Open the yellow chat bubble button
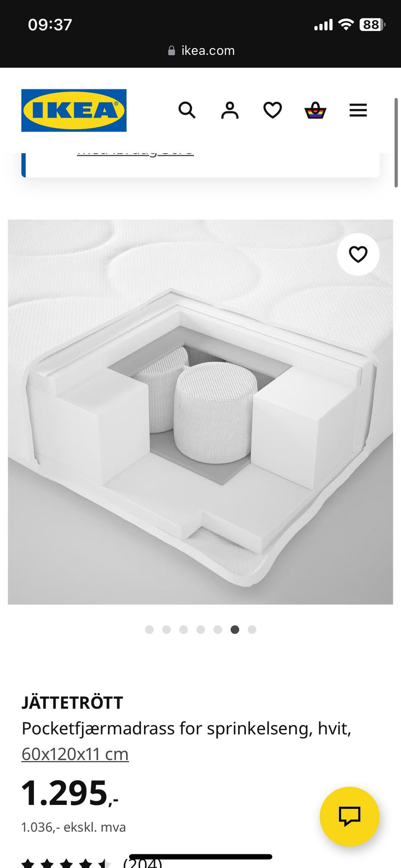Image resolution: width=401 pixels, height=868 pixels. click(350, 816)
